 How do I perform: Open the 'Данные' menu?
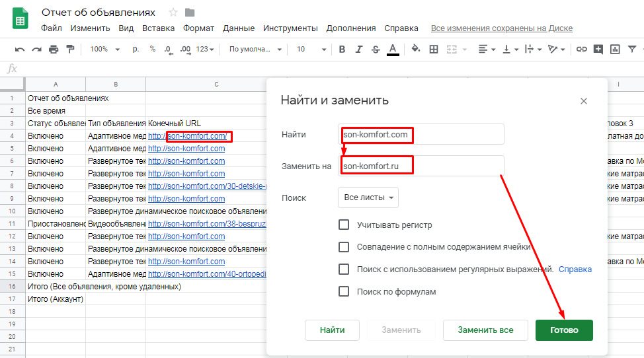[239, 28]
